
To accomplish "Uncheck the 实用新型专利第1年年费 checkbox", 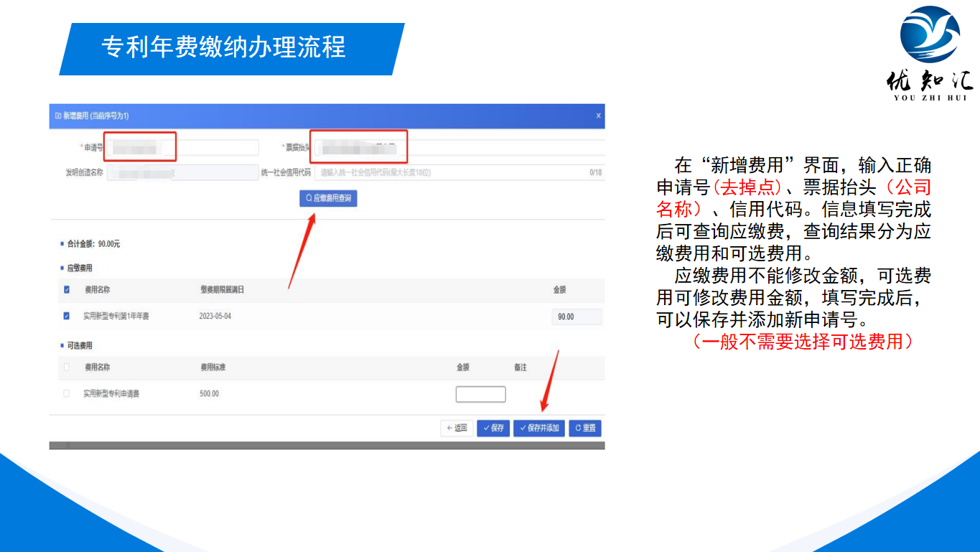I will [x=67, y=316].
